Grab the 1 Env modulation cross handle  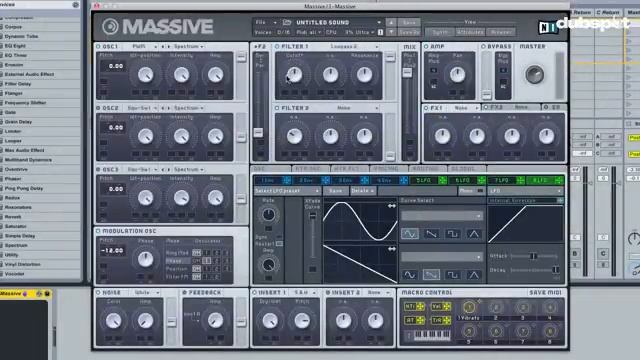[x=287, y=180]
